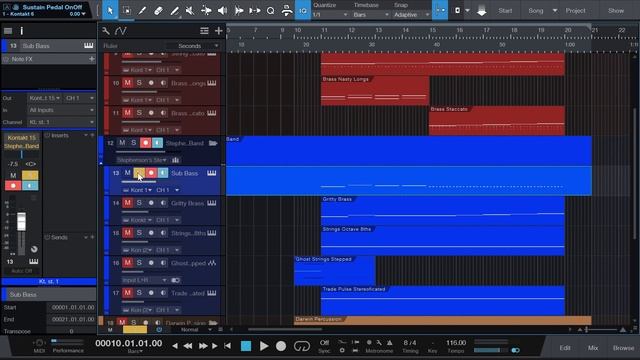Open the Edit panel
640x360 pixels.
[565, 348]
